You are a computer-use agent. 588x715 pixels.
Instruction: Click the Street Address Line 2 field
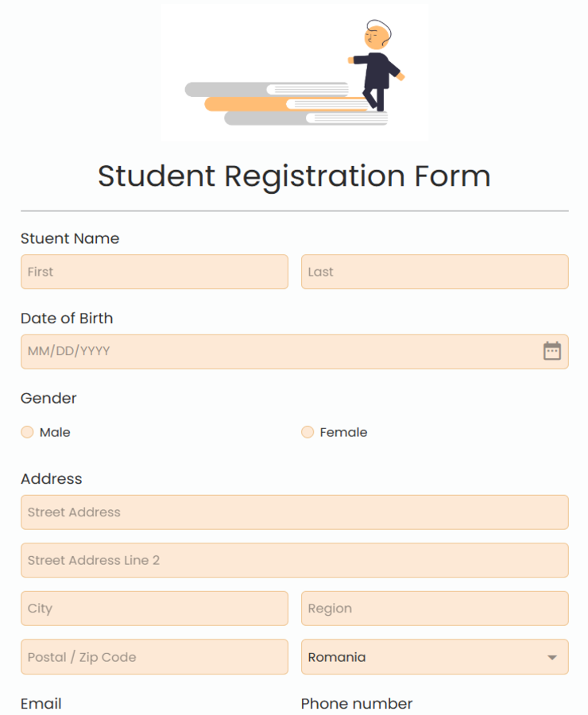click(x=294, y=560)
